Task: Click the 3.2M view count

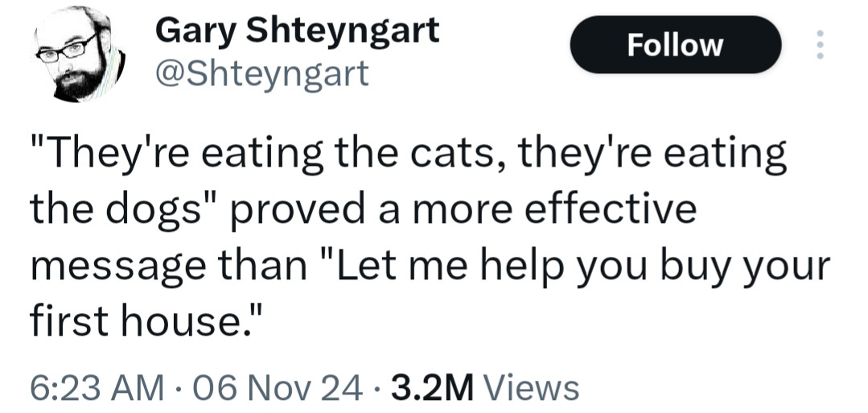Action: [431, 387]
